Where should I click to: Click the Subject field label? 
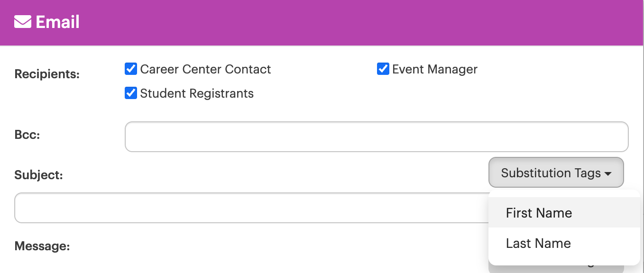38,175
